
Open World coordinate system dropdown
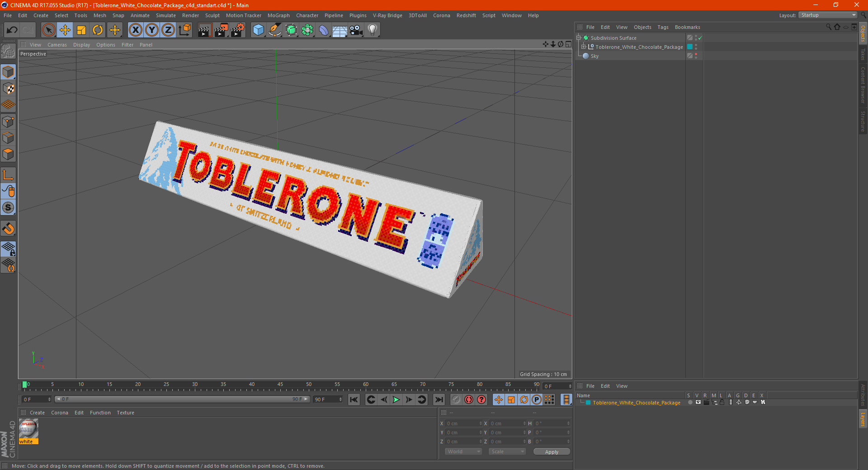(463, 451)
